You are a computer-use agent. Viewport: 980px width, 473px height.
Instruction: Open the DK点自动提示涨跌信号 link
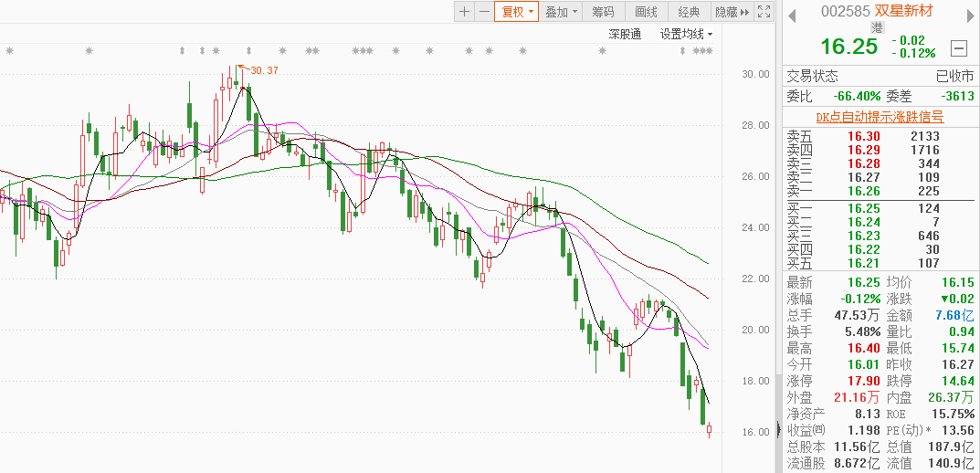coord(879,116)
